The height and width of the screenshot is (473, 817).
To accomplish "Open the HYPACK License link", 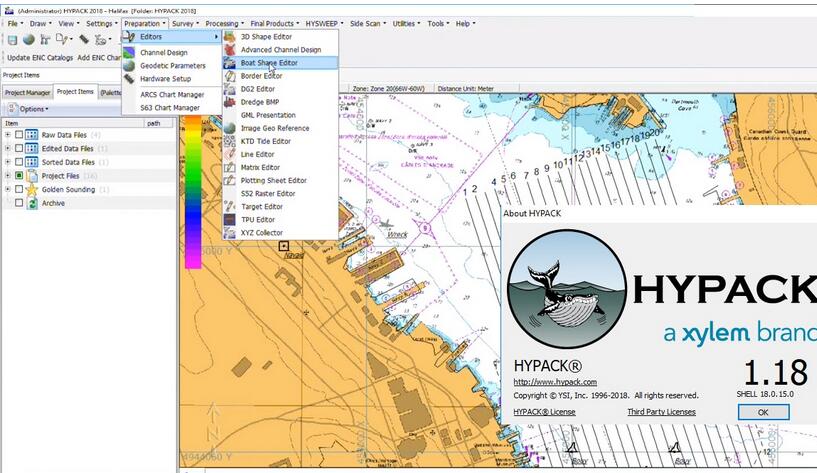I will tap(544, 412).
